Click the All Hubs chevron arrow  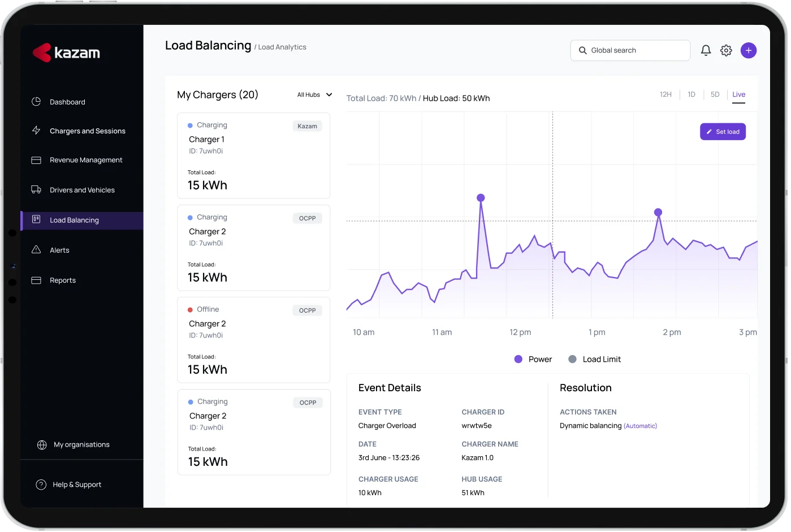(x=329, y=95)
